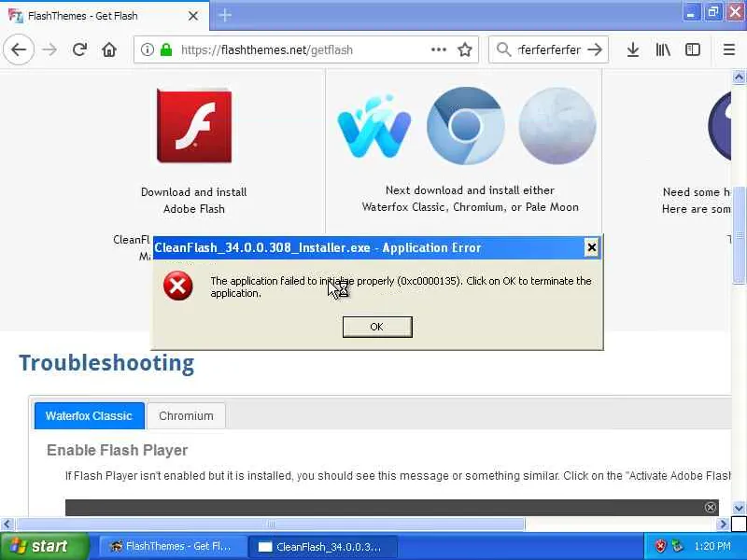Click the Enable Flash Player heading

(x=118, y=450)
